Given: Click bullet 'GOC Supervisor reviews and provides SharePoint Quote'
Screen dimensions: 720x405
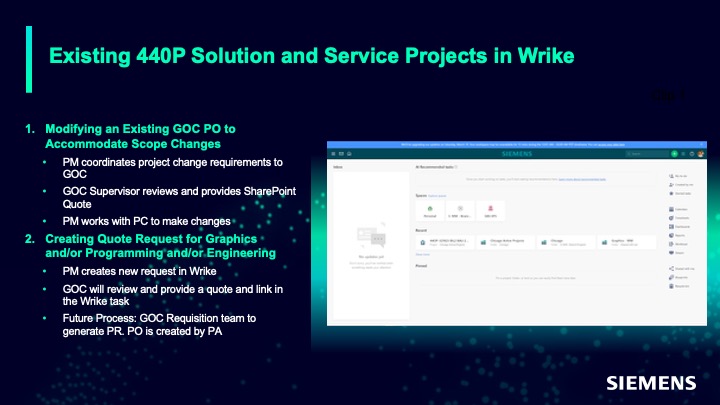Looking at the screenshot, I should 179,197.
